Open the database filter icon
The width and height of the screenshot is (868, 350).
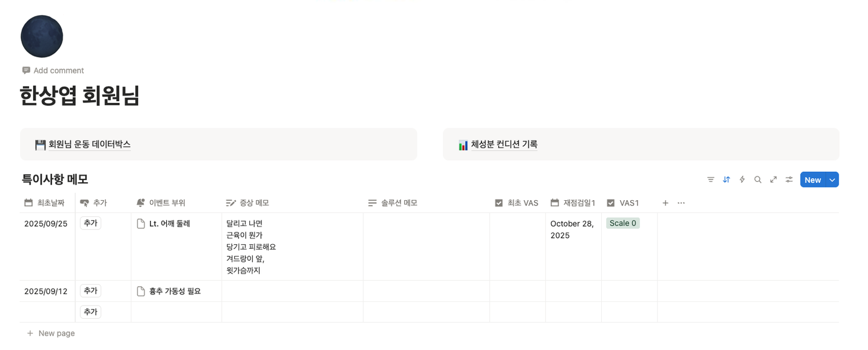click(711, 180)
